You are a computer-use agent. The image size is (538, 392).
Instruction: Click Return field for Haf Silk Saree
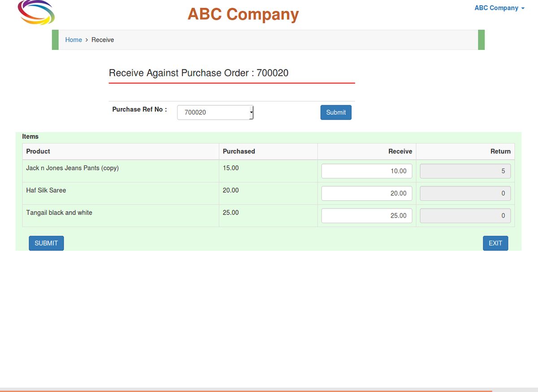point(465,194)
